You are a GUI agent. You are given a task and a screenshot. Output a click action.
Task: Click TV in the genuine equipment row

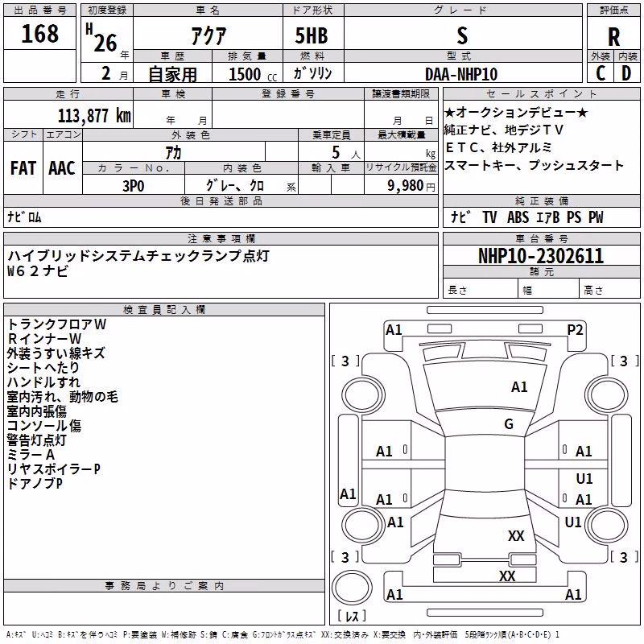[x=489, y=217]
